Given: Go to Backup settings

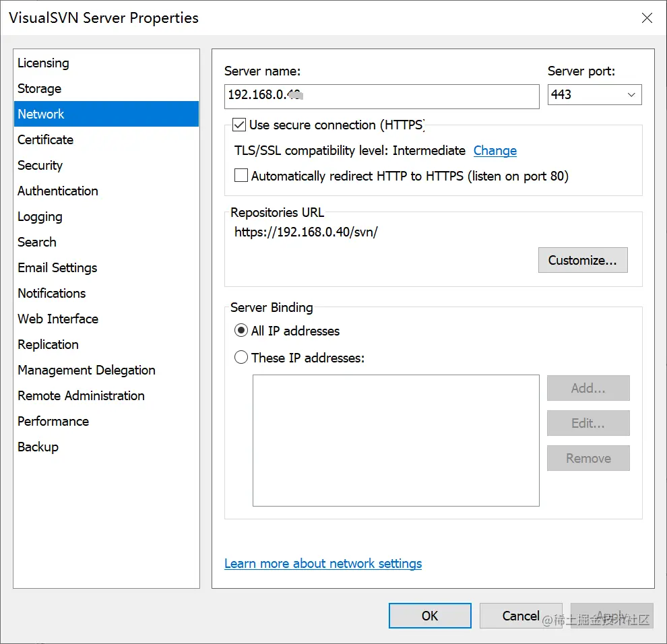Looking at the screenshot, I should pos(106,447).
